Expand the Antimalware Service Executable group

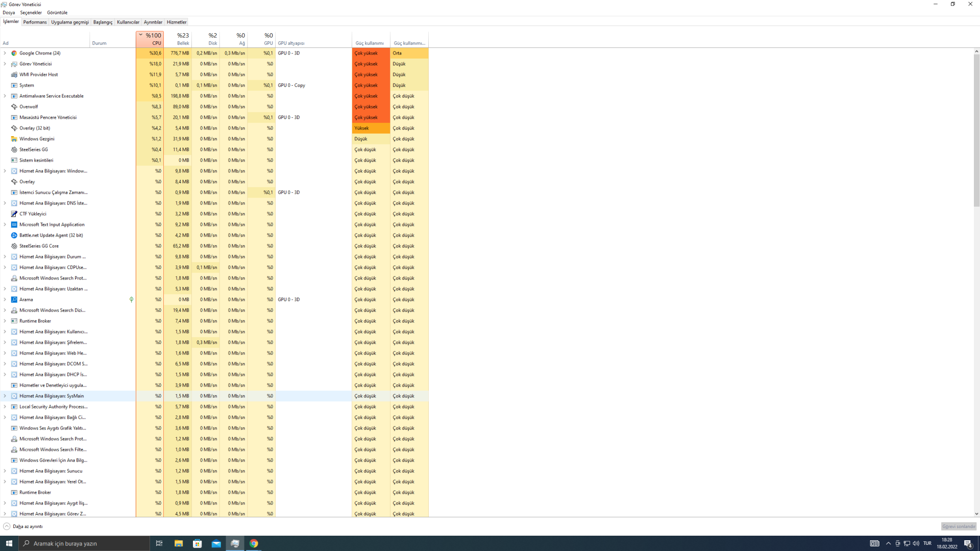(x=5, y=96)
